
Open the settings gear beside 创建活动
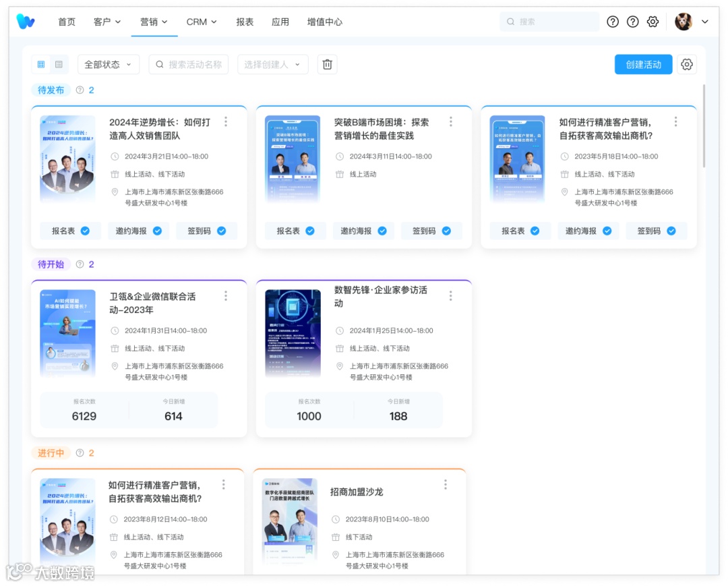tap(687, 65)
